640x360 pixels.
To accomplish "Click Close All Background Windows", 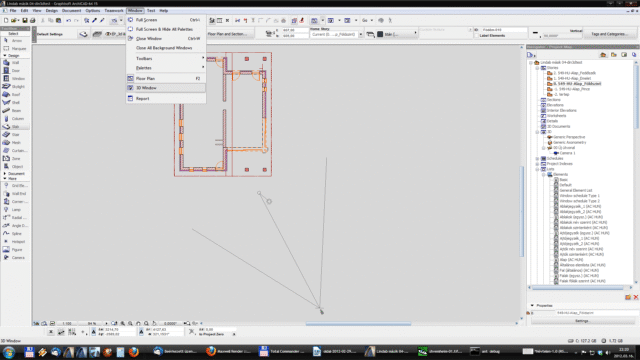I will click(x=166, y=48).
